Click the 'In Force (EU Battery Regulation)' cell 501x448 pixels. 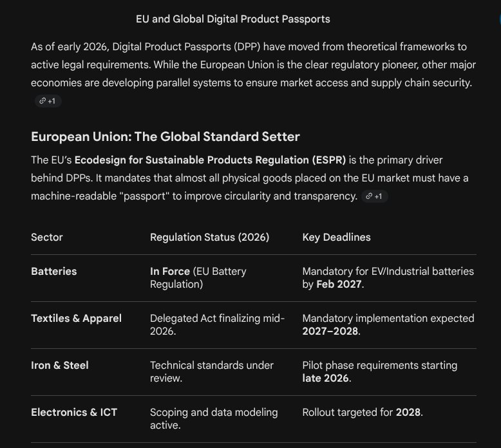point(198,277)
